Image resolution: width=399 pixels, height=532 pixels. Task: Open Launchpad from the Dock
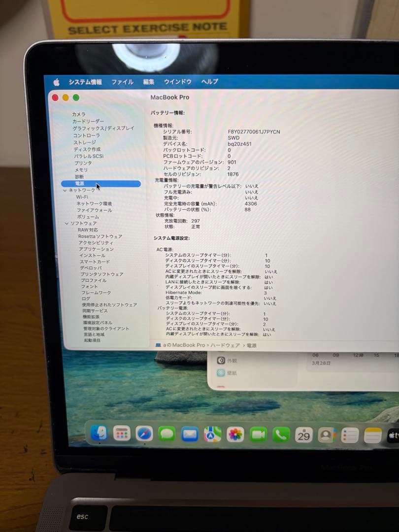122,433
